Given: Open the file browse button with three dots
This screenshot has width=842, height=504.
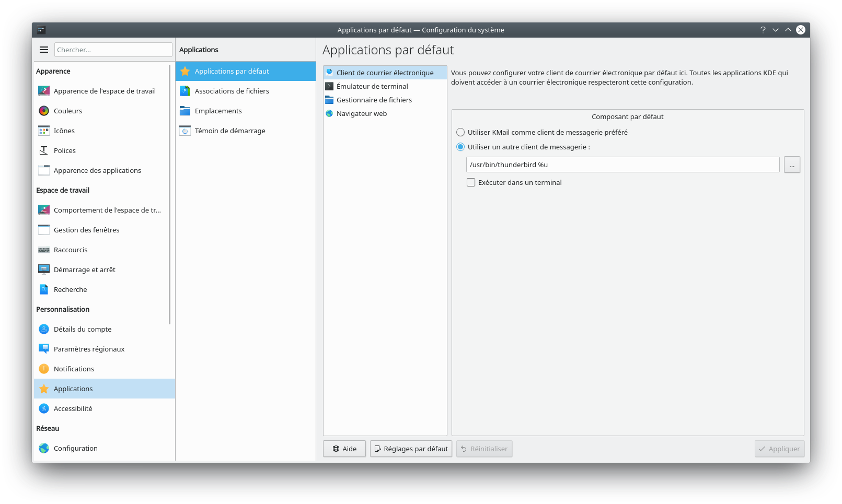Looking at the screenshot, I should tap(792, 165).
